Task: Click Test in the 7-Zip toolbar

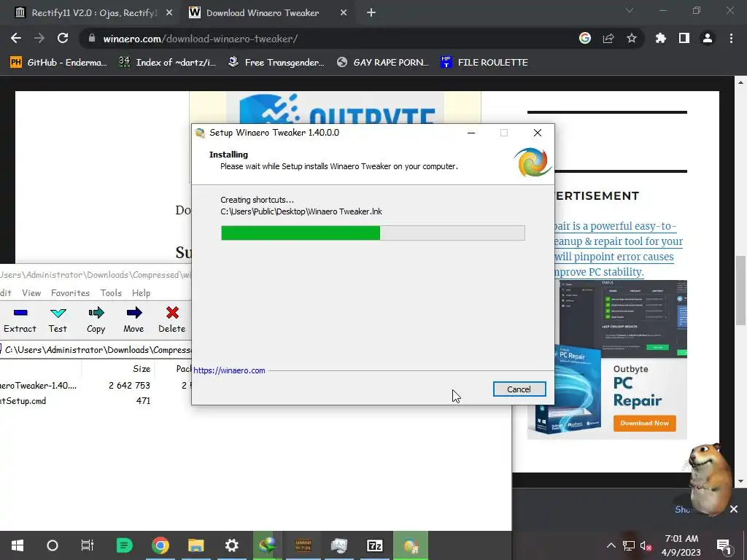Action: pos(58,319)
